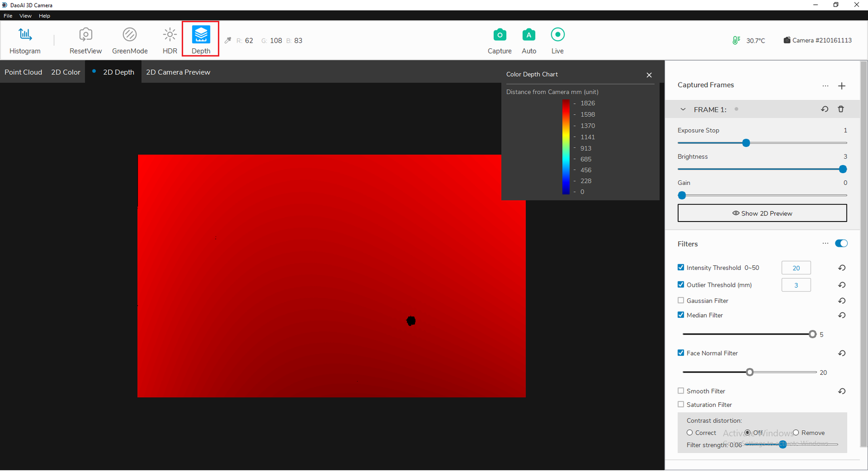The width and height of the screenshot is (868, 472).
Task: Collapse the FRAME 1 section
Action: (x=683, y=109)
